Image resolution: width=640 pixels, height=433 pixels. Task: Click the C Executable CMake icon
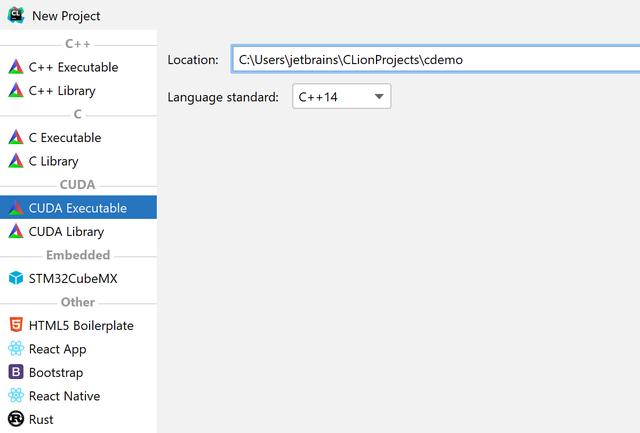16,138
